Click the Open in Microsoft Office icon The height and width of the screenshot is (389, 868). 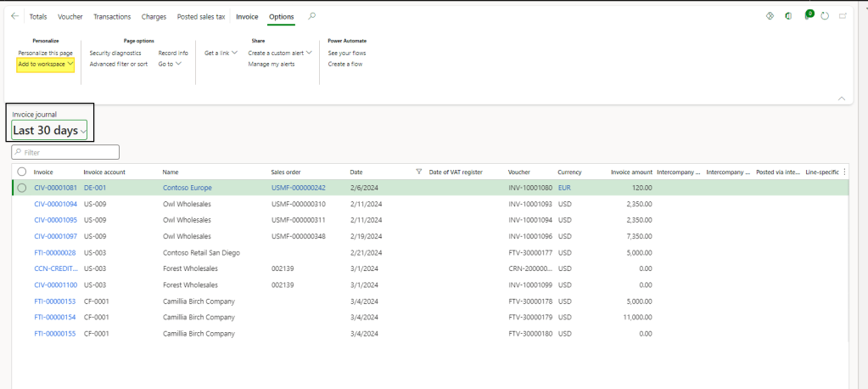click(788, 16)
